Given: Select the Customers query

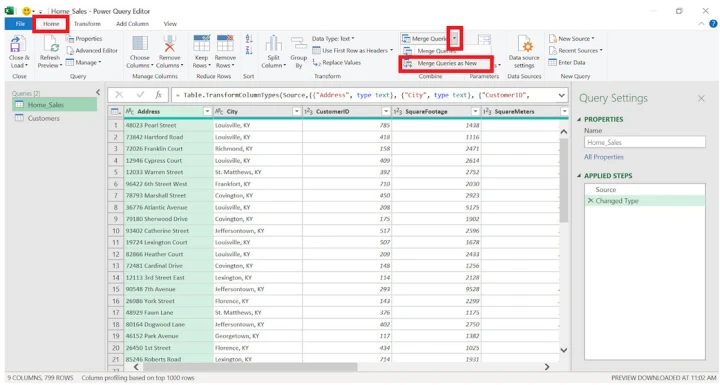Looking at the screenshot, I should coord(44,119).
